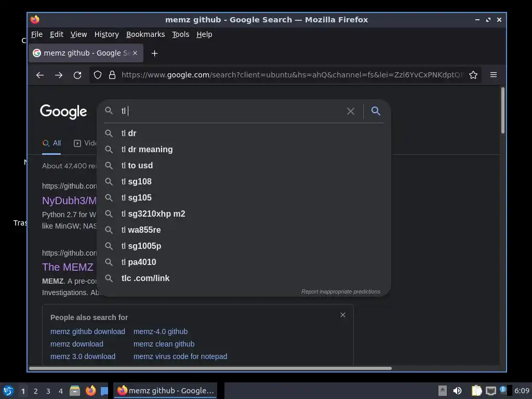Click the Google logo

pyautogui.click(x=63, y=111)
